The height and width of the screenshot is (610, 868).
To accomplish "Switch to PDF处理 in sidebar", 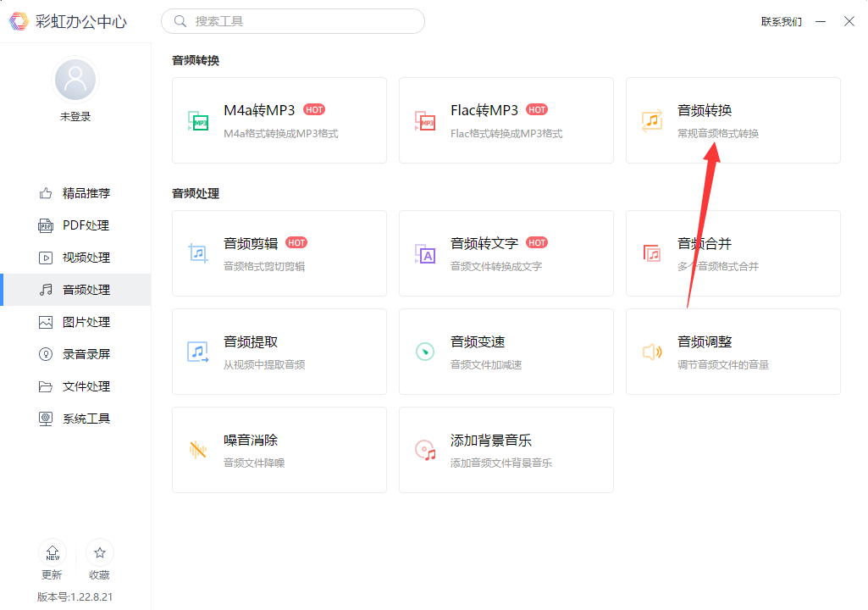I will click(x=85, y=225).
